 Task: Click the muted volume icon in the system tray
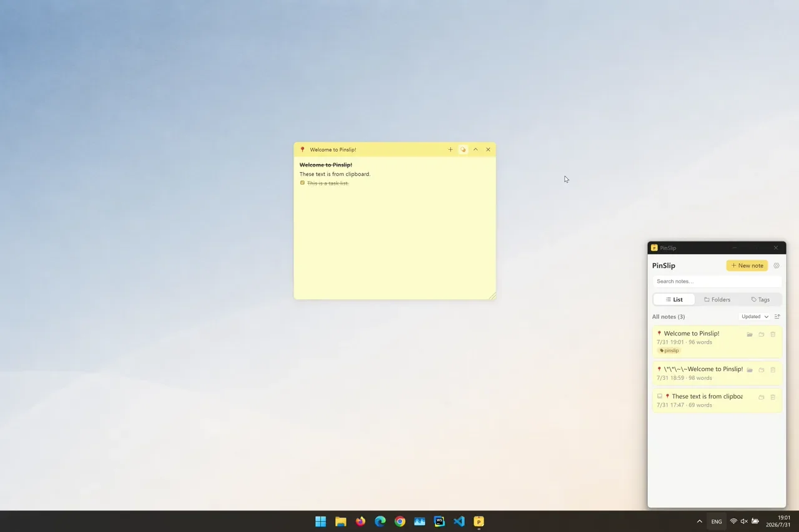tap(744, 521)
